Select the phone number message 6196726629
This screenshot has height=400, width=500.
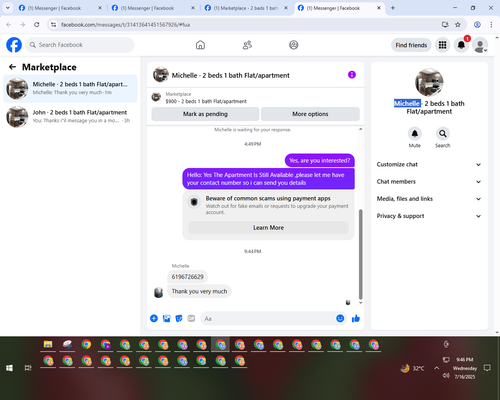tap(188, 277)
